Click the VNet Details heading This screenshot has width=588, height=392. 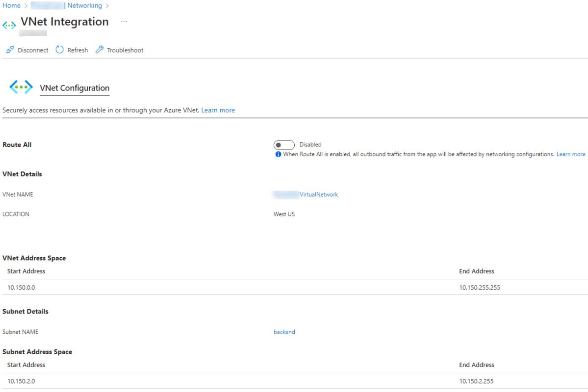point(22,174)
